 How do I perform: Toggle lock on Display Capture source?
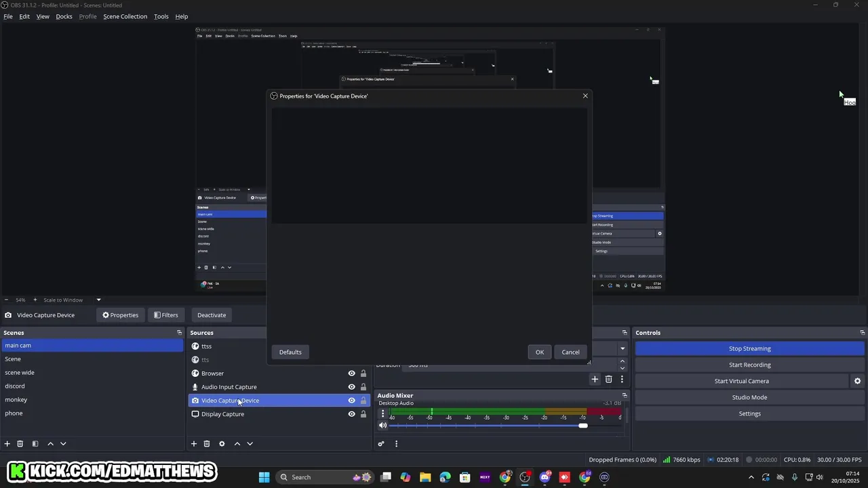pos(363,414)
